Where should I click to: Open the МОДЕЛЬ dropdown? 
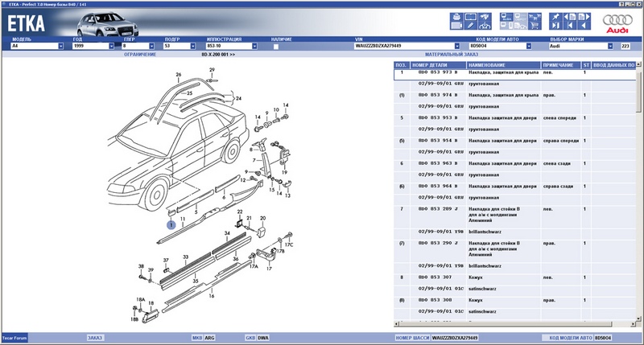click(x=61, y=46)
